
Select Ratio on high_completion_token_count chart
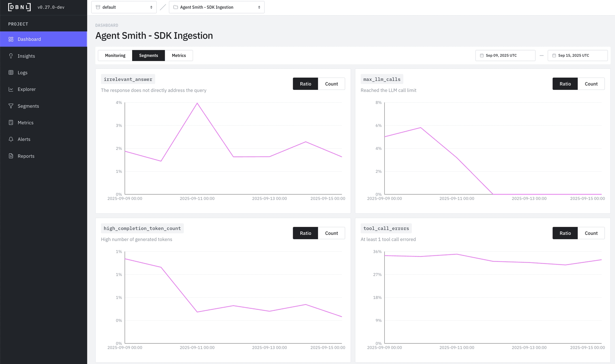(305, 233)
